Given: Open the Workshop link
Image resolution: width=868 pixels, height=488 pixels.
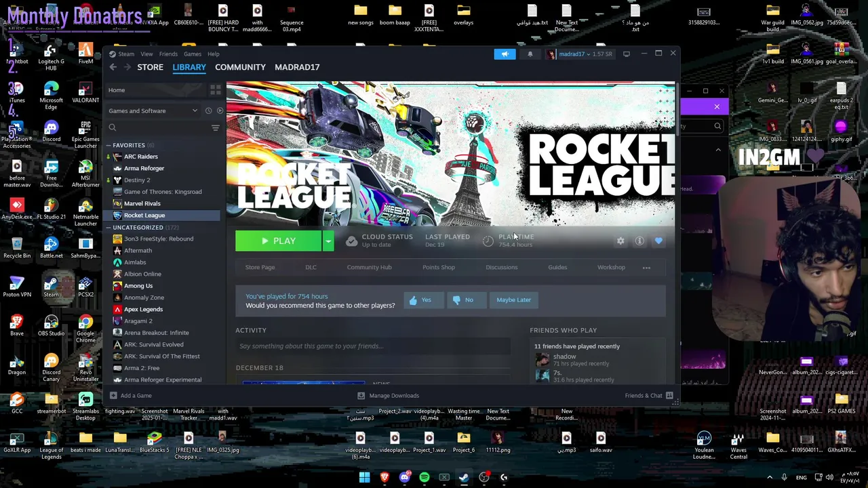Looking at the screenshot, I should 611,267.
